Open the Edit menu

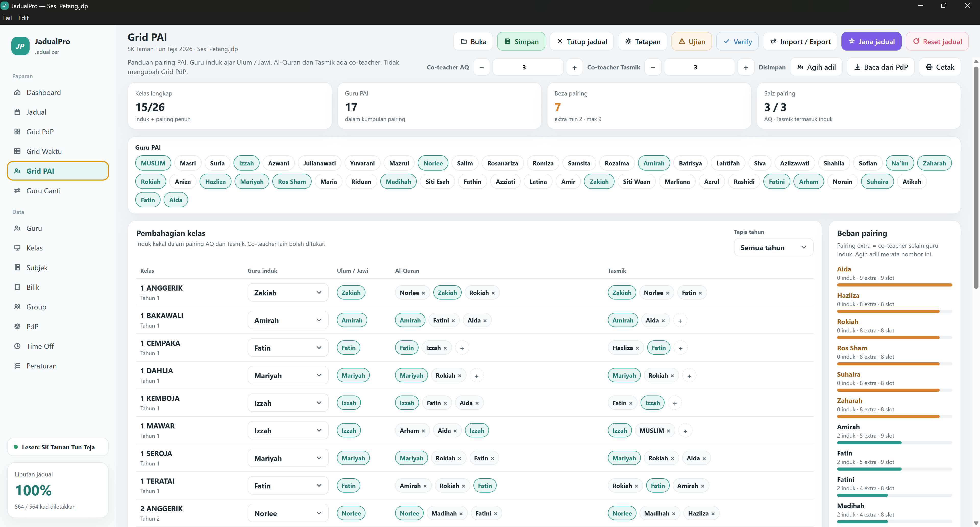pos(23,18)
